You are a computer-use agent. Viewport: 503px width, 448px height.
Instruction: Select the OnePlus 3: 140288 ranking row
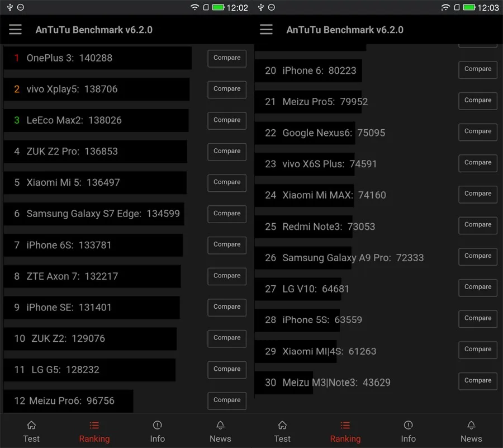click(x=98, y=58)
